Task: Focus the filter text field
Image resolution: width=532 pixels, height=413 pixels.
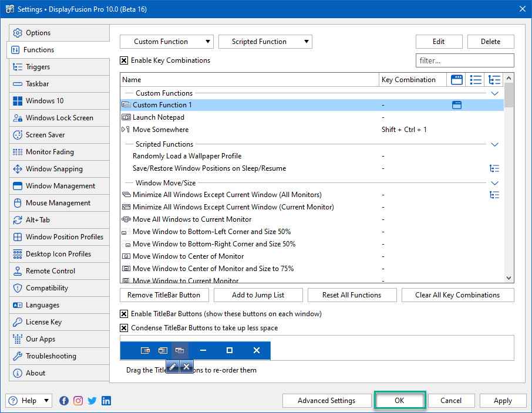Action: tap(465, 60)
